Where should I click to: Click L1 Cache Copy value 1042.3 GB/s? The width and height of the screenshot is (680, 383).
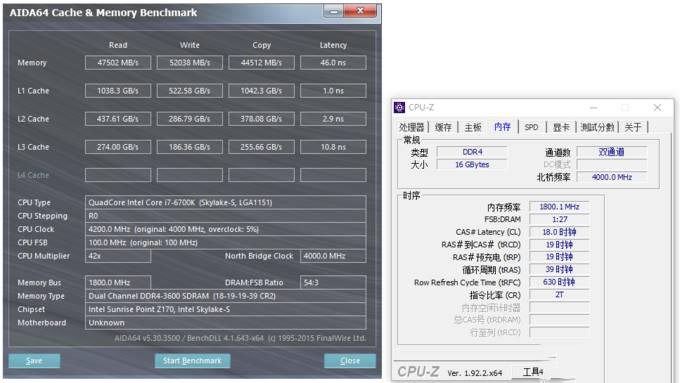262,91
